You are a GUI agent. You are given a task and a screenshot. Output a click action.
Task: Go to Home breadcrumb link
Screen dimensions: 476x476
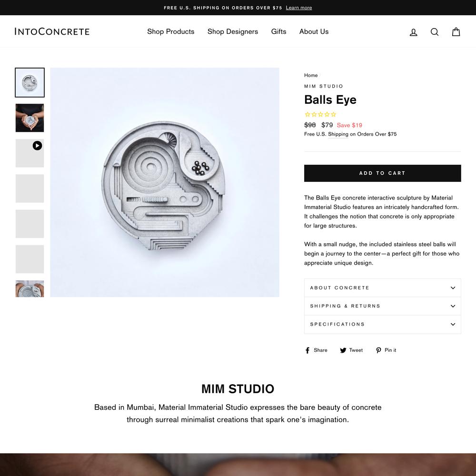pyautogui.click(x=311, y=75)
